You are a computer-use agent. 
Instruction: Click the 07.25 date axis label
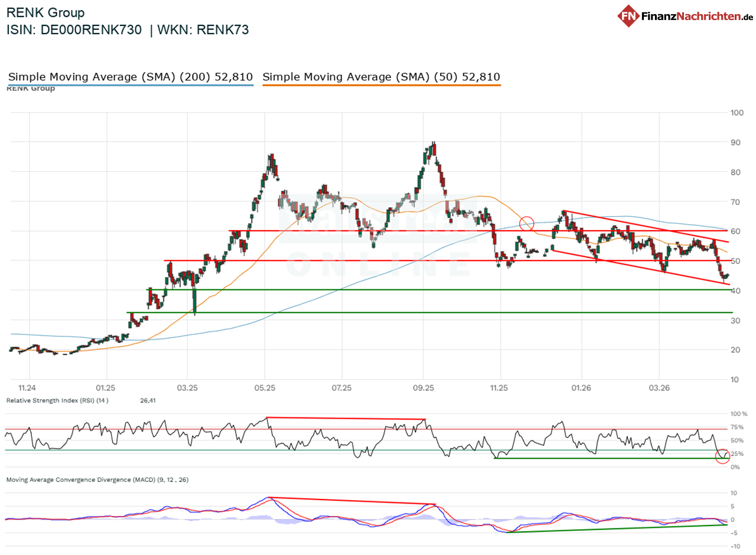(342, 388)
